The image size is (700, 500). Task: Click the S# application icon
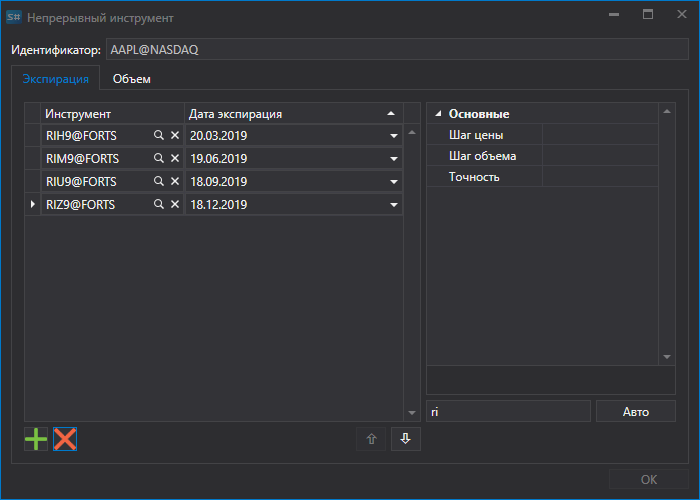click(x=14, y=17)
